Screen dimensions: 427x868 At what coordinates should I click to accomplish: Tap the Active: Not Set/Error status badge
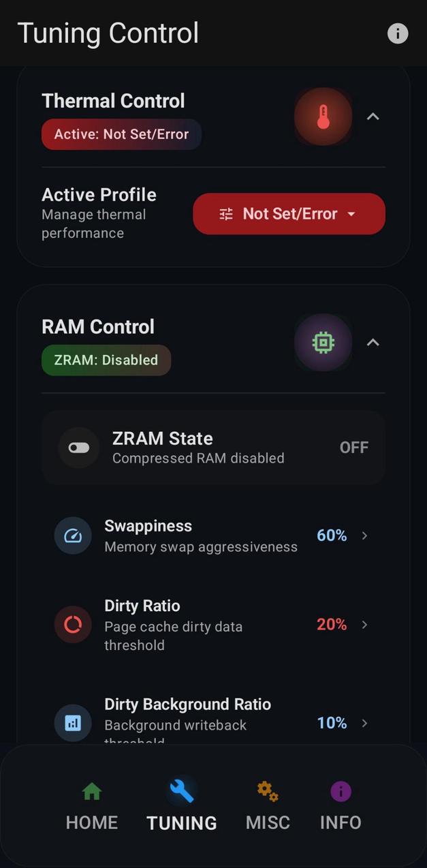coord(121,134)
